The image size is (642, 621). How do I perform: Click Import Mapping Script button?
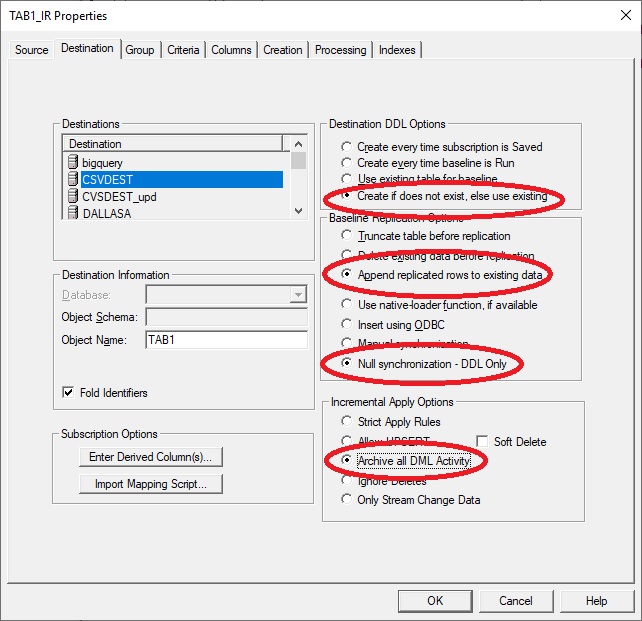tap(150, 485)
